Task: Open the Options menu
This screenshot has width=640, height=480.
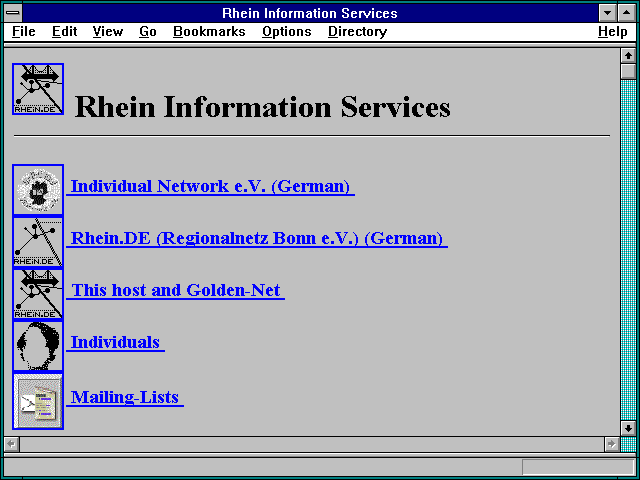Action: [287, 31]
